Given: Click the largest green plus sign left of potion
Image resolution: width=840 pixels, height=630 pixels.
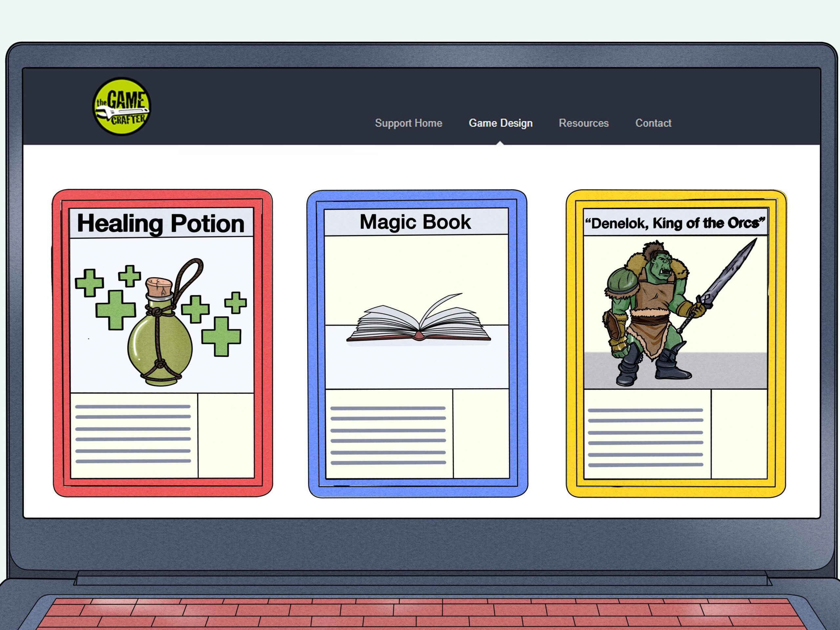Looking at the screenshot, I should coord(115,309).
